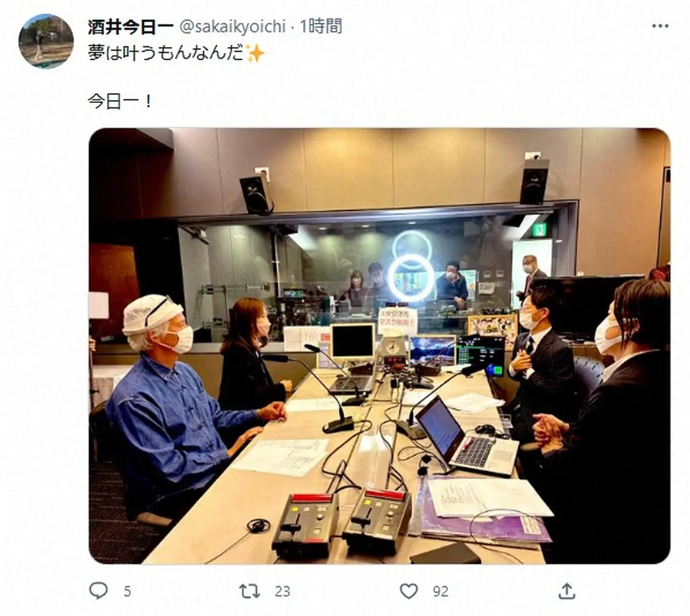Click the glowing ring light in the photo

[x=411, y=278]
